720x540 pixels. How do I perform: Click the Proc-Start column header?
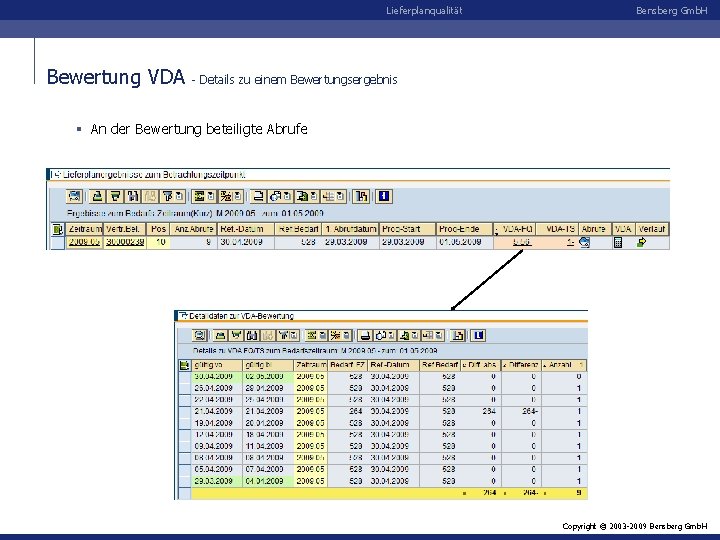click(407, 229)
